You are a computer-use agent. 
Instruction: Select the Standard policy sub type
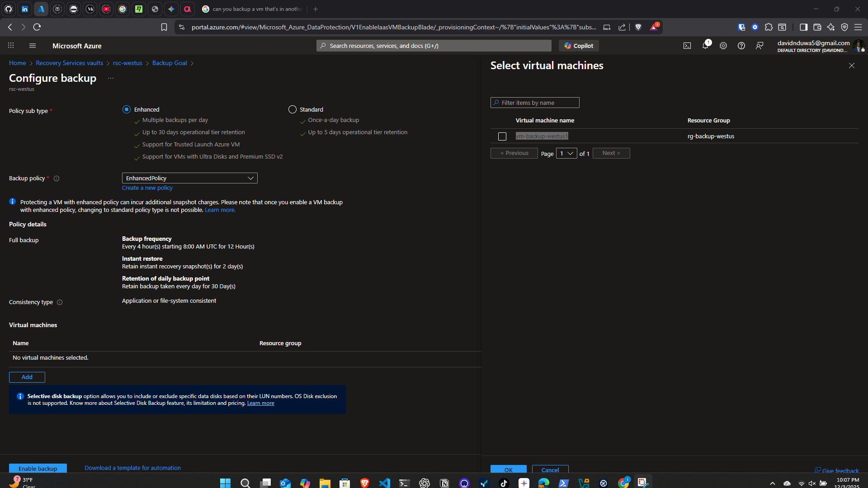pos(292,109)
